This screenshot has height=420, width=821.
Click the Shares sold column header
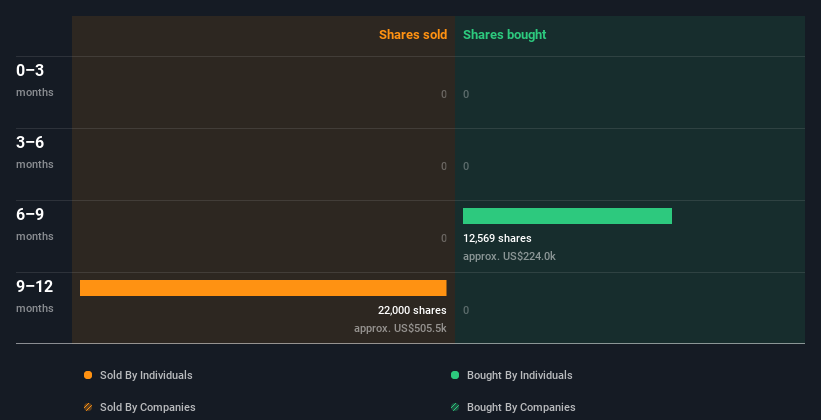coord(413,35)
